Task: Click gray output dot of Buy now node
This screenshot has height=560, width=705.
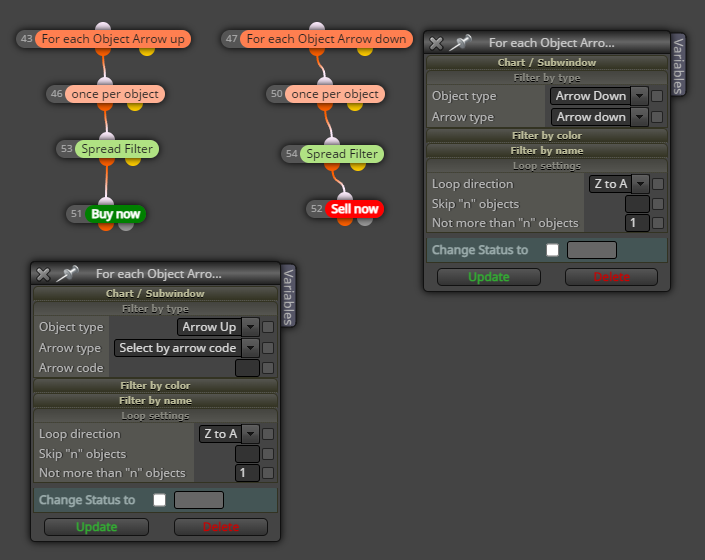Action: coord(126,225)
